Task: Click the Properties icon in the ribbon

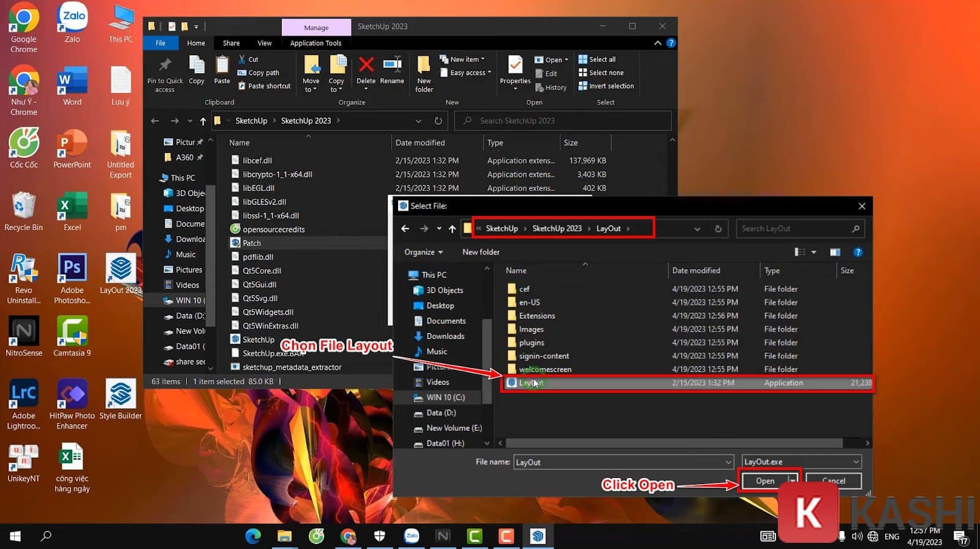Action: (516, 65)
